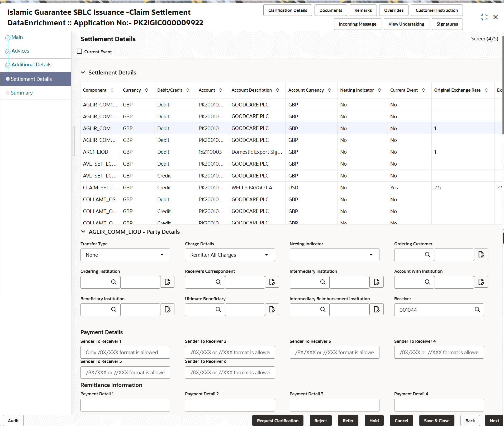The height and width of the screenshot is (426, 504).
Task: Click the View Undertaking button
Action: (406, 24)
